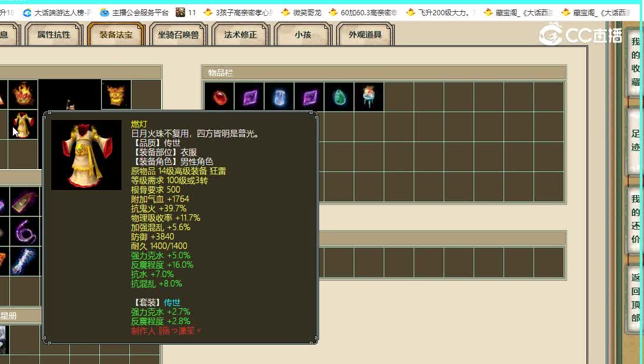Click the 防御 +3840 stat

coord(153,237)
